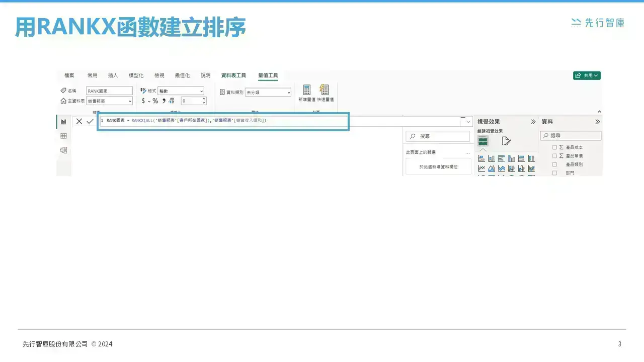Click the search box in the 資料 pane
Image resolution: width=644 pixels, height=362 pixels.
click(571, 136)
